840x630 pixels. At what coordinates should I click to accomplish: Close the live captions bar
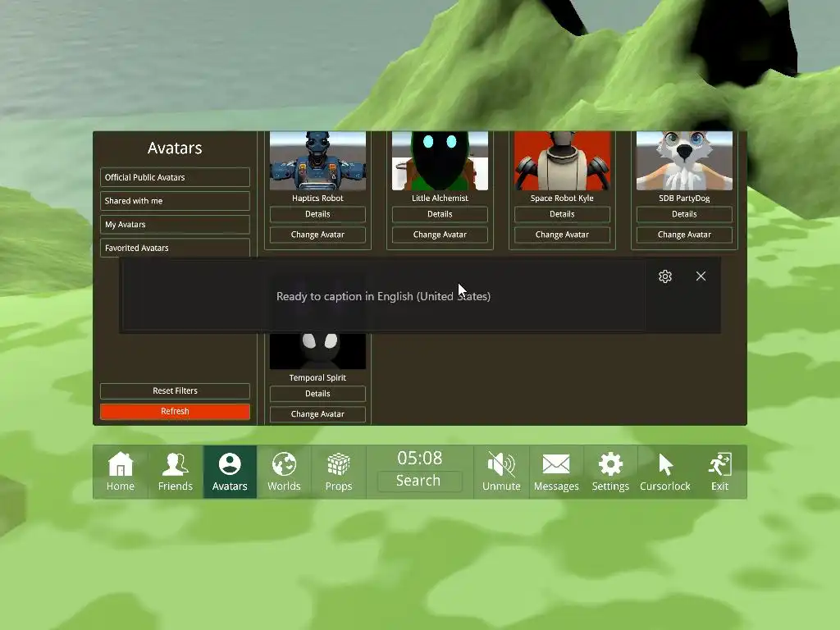(701, 276)
